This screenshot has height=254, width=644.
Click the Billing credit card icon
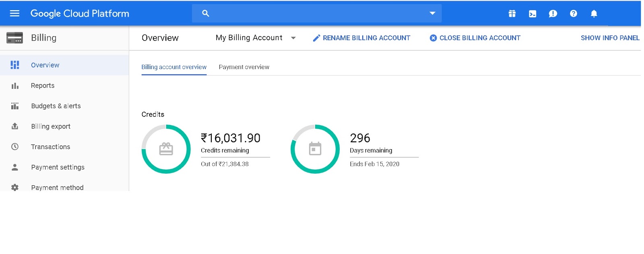coord(15,38)
